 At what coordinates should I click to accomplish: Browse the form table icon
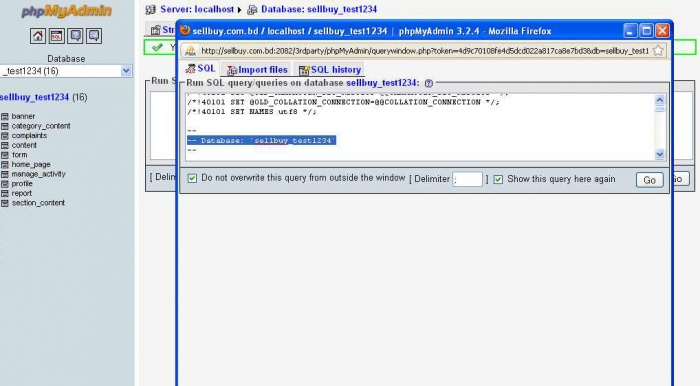click(5, 155)
